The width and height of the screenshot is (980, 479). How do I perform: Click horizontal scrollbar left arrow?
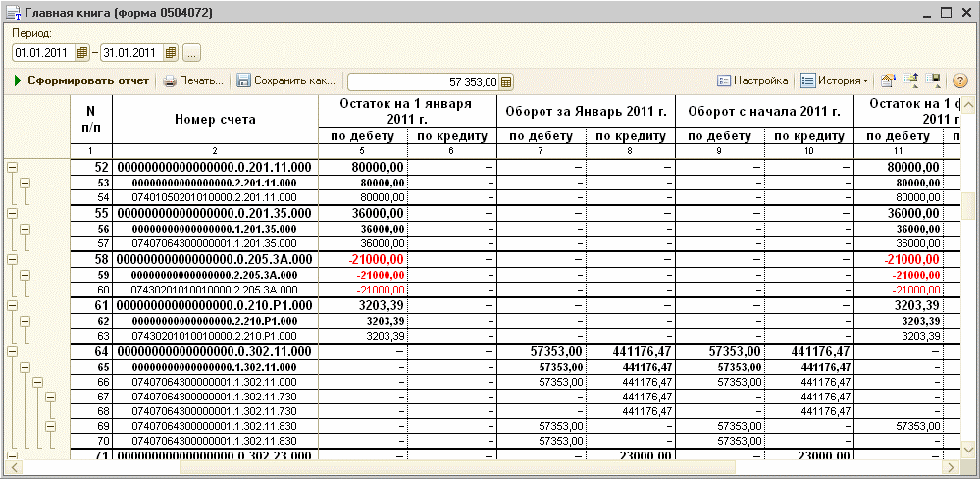[x=12, y=467]
